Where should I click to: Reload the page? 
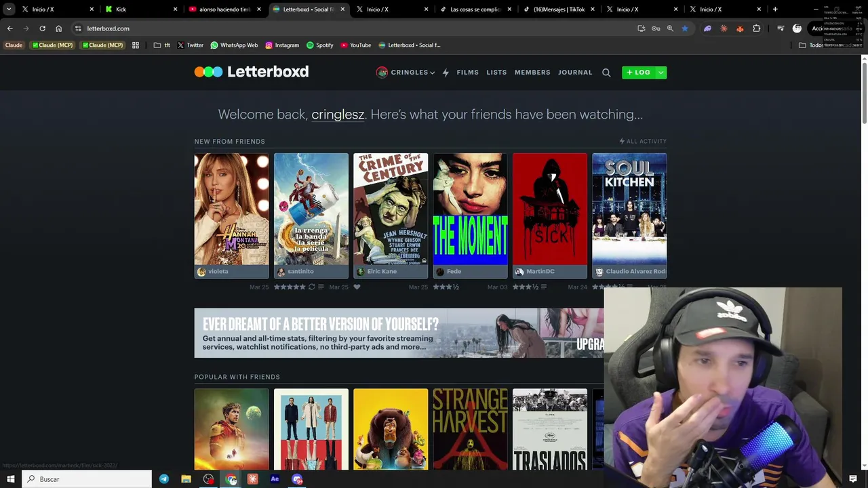pyautogui.click(x=42, y=28)
